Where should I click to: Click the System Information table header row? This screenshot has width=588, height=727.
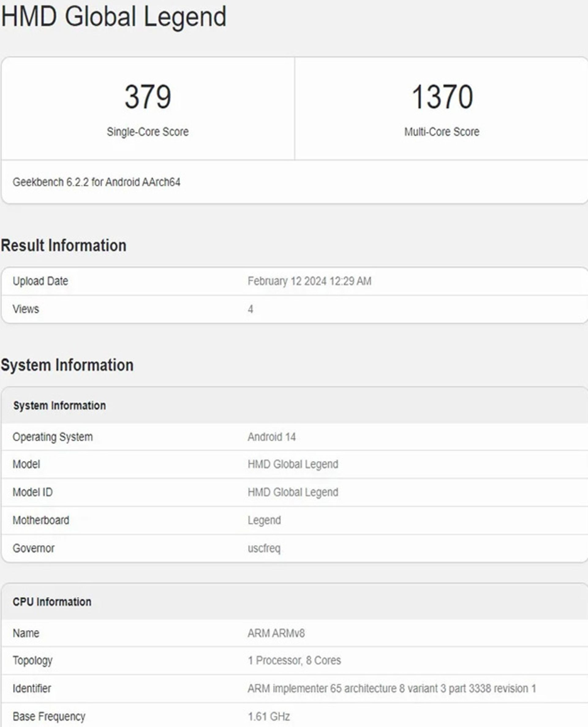(x=59, y=405)
